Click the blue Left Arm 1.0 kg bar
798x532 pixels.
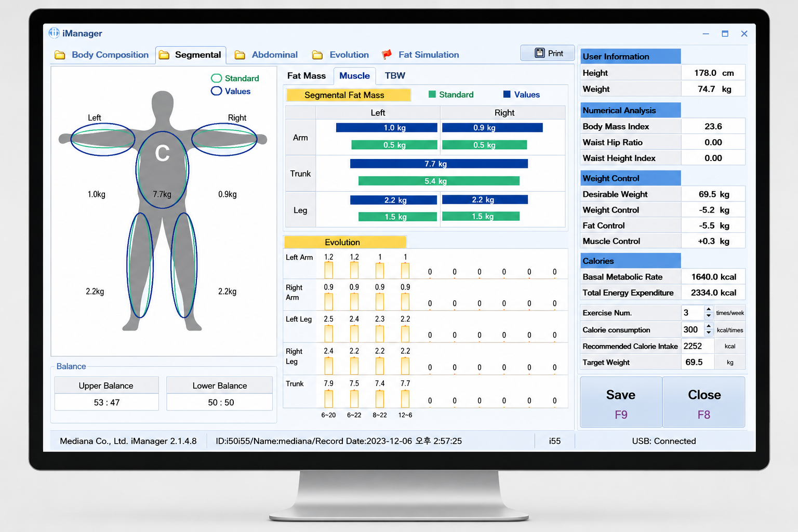(x=387, y=128)
